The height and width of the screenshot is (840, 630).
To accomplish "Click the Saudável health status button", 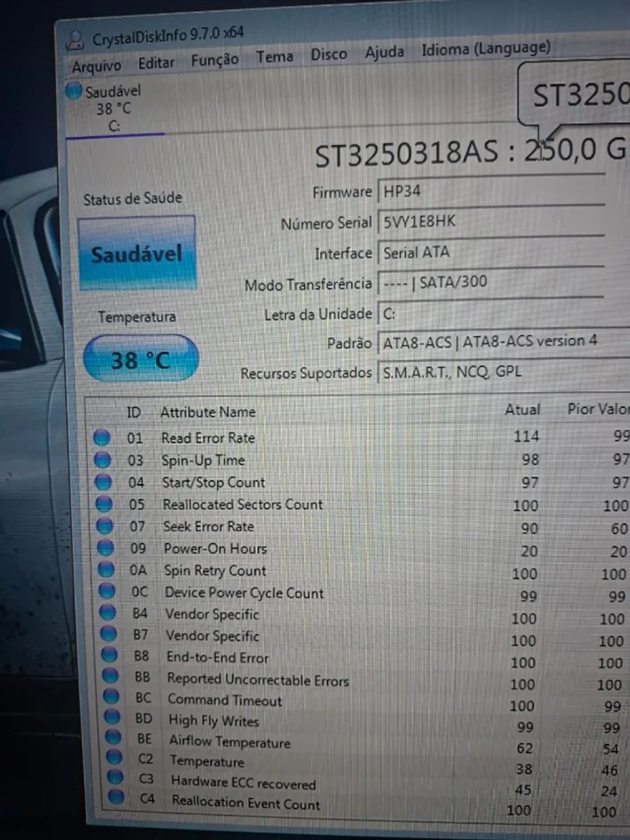I will pos(137,253).
